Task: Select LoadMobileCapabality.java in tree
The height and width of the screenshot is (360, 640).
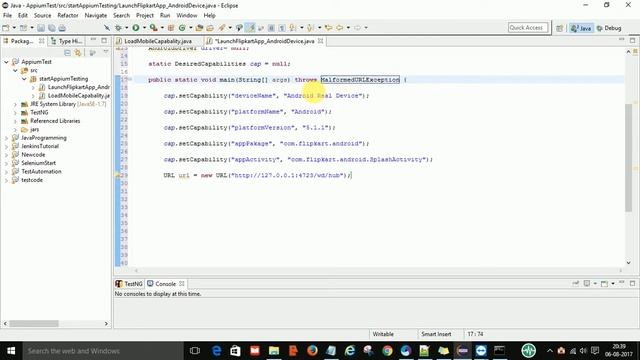Action: point(78,96)
